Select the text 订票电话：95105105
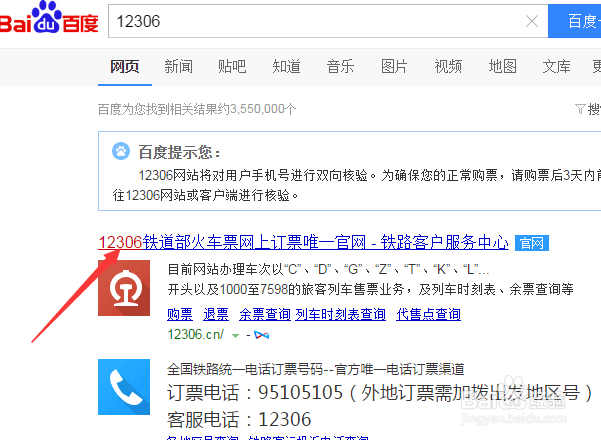Screen dimensions: 601x440 pos(255,392)
